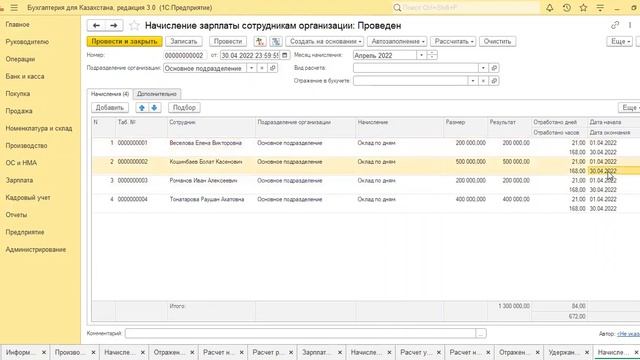640x360 pixels.
Task: Click the Номер field 00000000002
Action: 185,55
